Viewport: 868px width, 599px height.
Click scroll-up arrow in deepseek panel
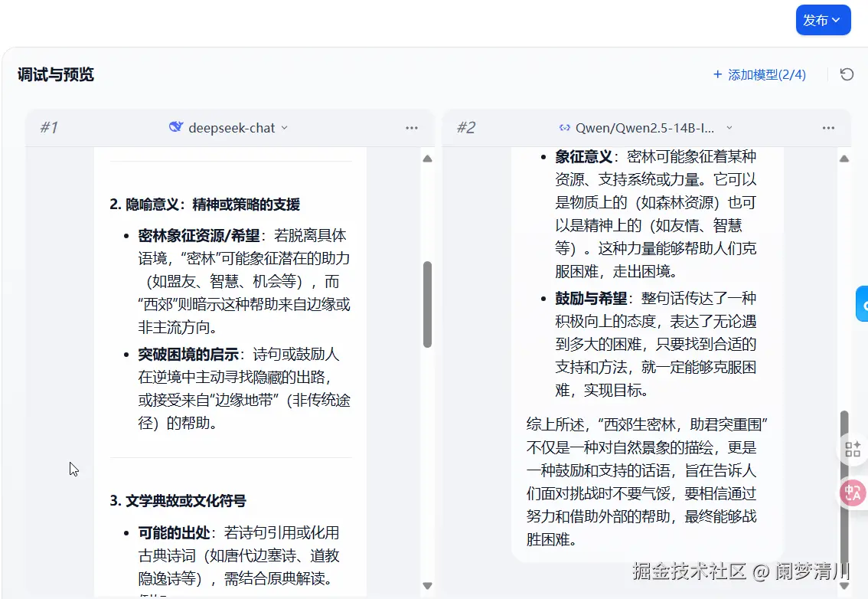click(427, 159)
